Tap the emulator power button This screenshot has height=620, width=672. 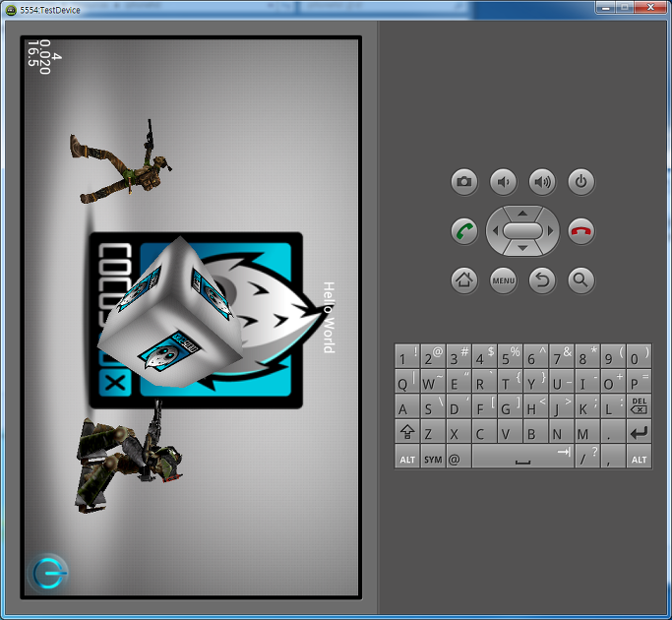pos(581,182)
